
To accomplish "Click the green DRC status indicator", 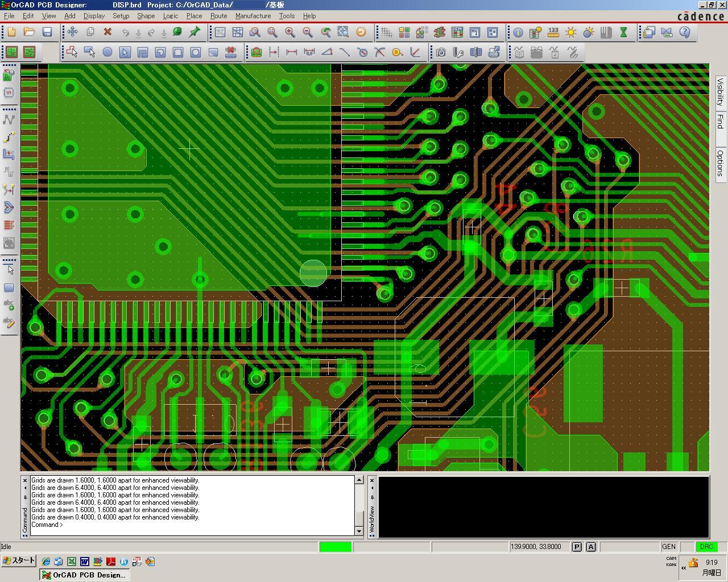I will [x=706, y=547].
